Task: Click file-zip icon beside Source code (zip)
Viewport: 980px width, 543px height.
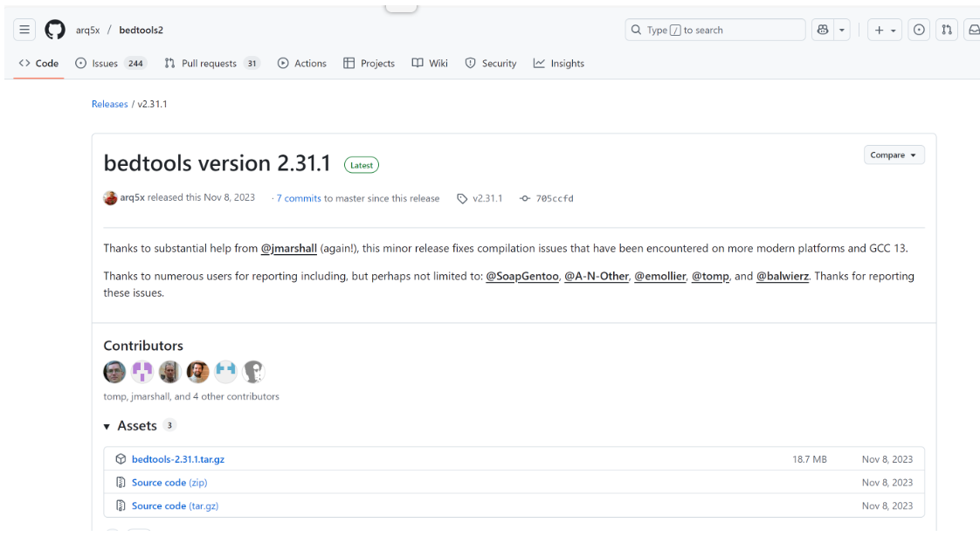Action: 121,483
